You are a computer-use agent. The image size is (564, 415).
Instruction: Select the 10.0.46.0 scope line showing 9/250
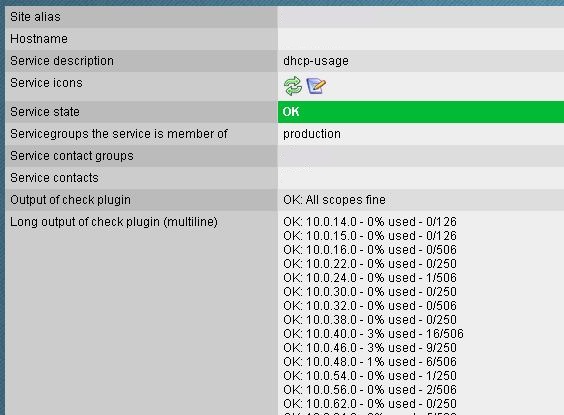[370, 348]
